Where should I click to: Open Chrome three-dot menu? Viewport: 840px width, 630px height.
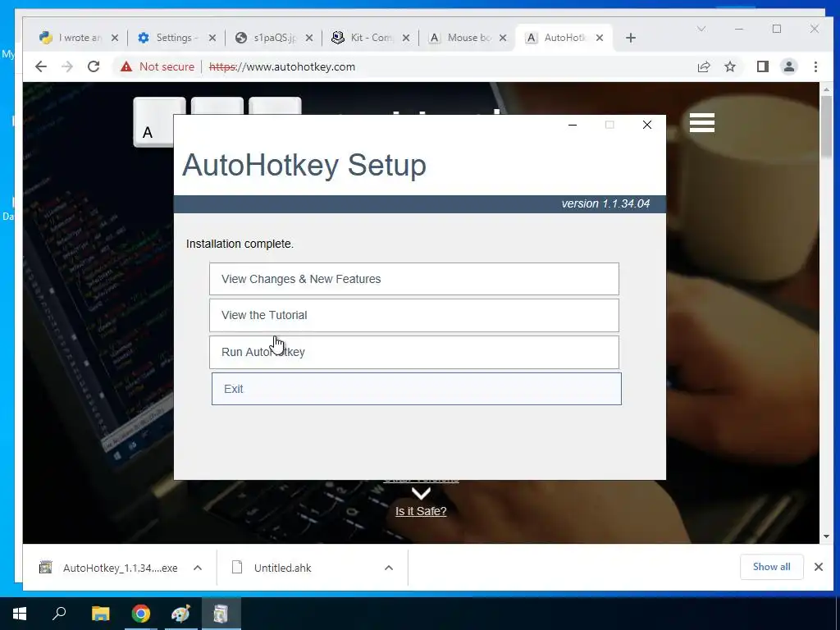click(x=815, y=66)
